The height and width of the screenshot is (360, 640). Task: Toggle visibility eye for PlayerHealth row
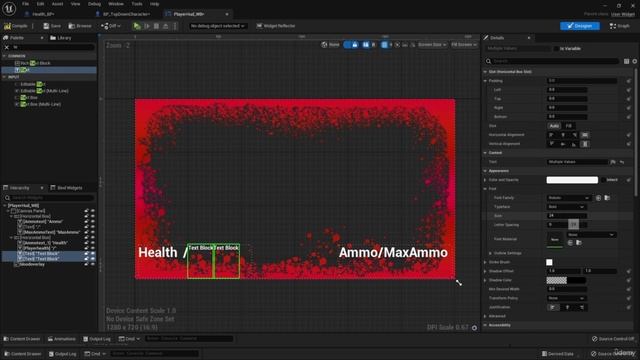pyautogui.click(x=93, y=248)
